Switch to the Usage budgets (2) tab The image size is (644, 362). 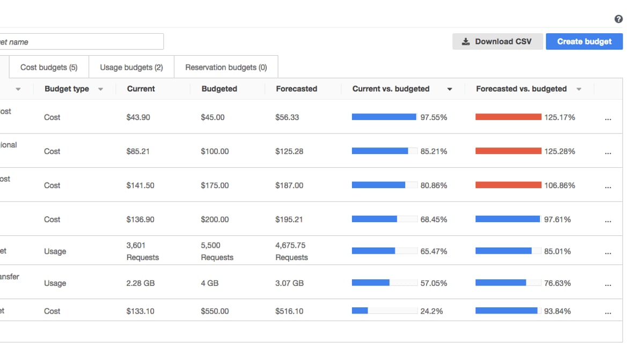click(x=131, y=68)
